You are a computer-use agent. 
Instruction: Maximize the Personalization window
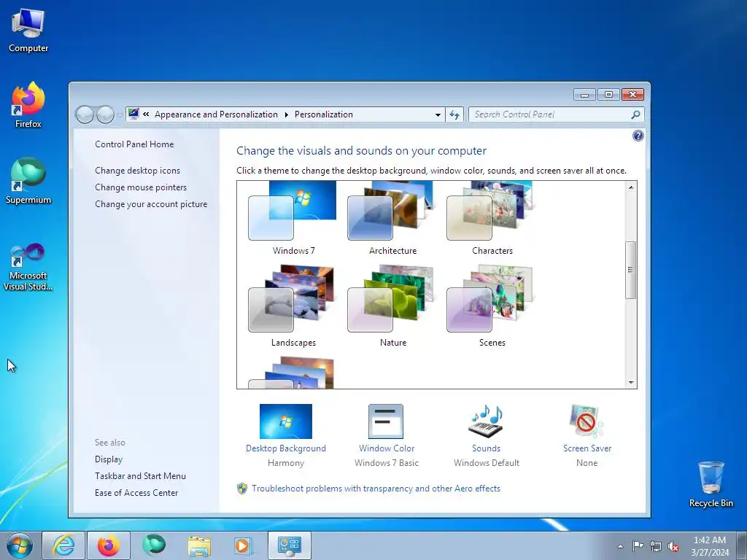tap(608, 94)
